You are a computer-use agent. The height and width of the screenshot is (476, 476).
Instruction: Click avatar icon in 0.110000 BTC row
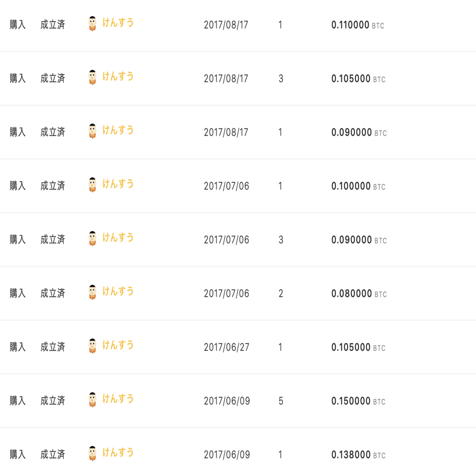(x=93, y=24)
